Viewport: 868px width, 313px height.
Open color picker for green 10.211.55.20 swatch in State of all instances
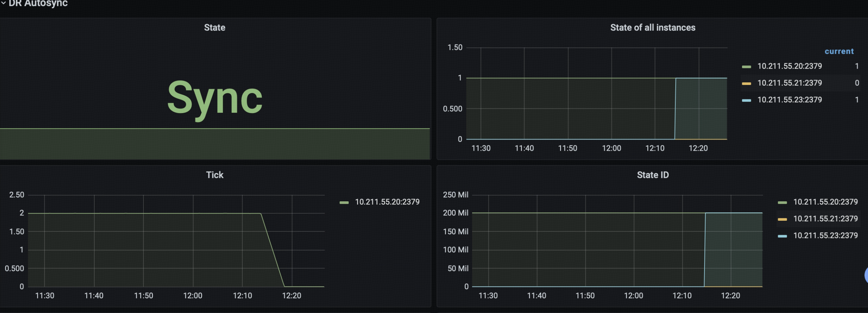pos(746,67)
